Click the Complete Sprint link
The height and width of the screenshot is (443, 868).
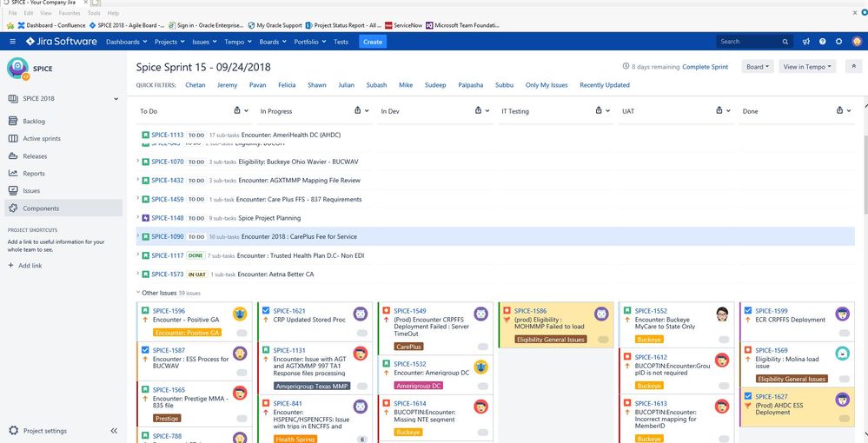[x=705, y=66]
